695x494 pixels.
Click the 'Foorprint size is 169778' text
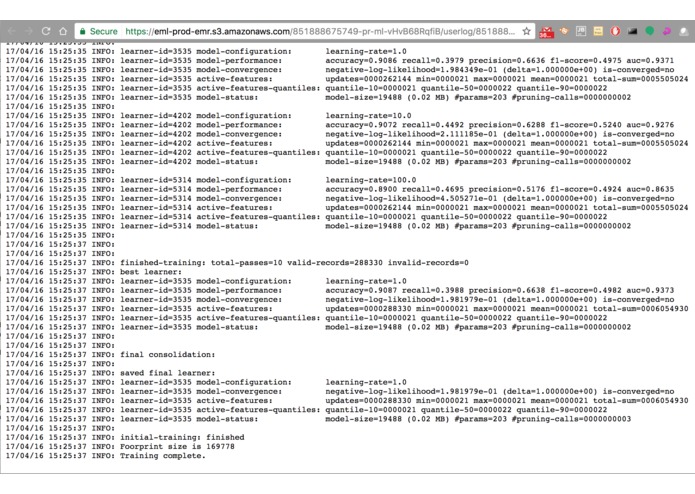click(x=177, y=447)
